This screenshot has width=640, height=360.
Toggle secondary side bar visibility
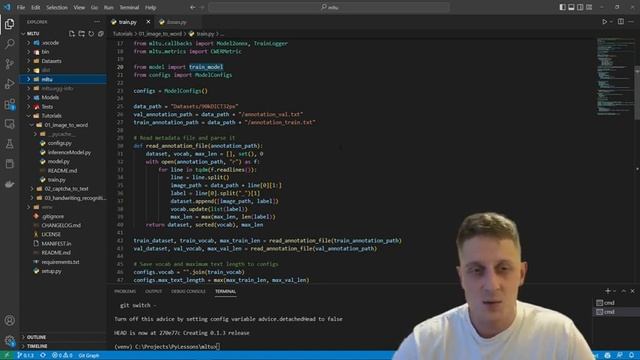pos(580,7)
